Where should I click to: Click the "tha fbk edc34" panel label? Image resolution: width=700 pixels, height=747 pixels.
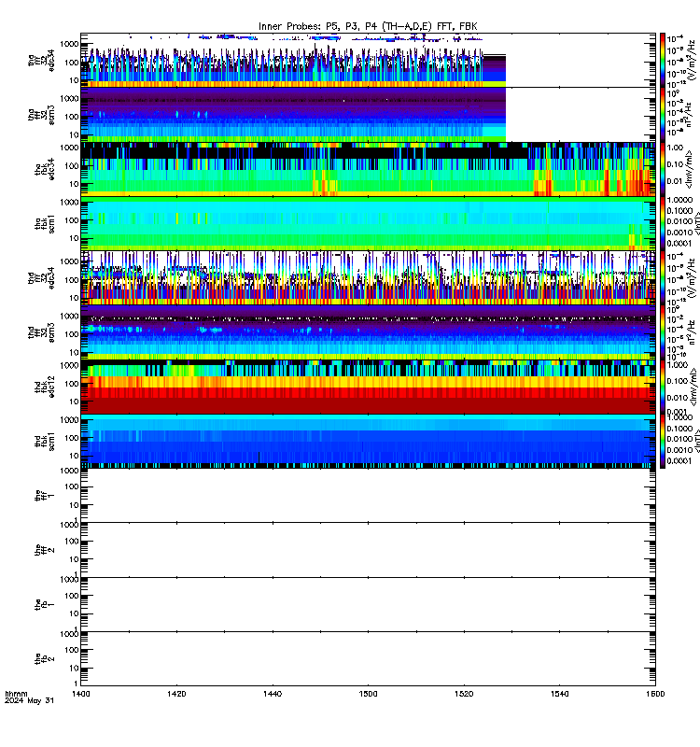[45, 169]
